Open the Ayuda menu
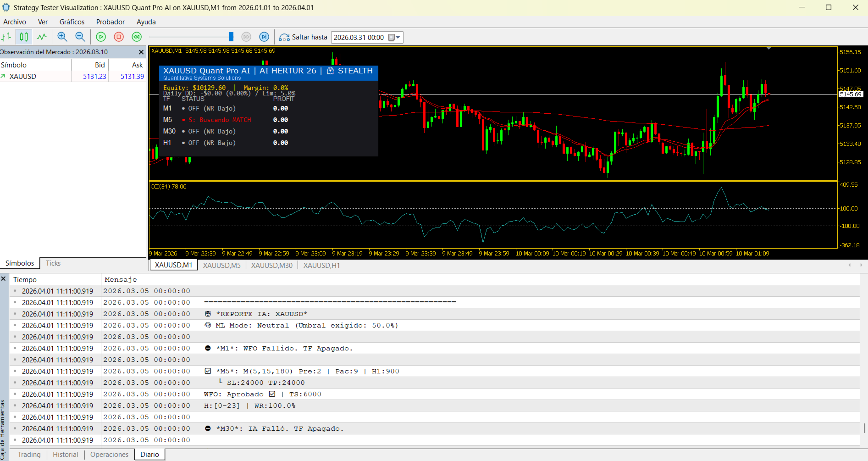The image size is (868, 461). (x=146, y=22)
